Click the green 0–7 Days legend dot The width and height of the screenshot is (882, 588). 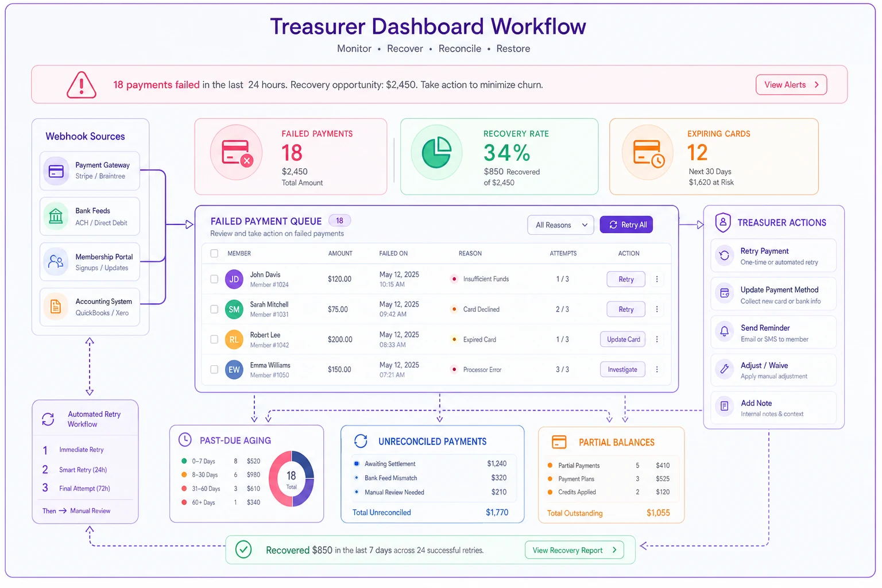184,461
